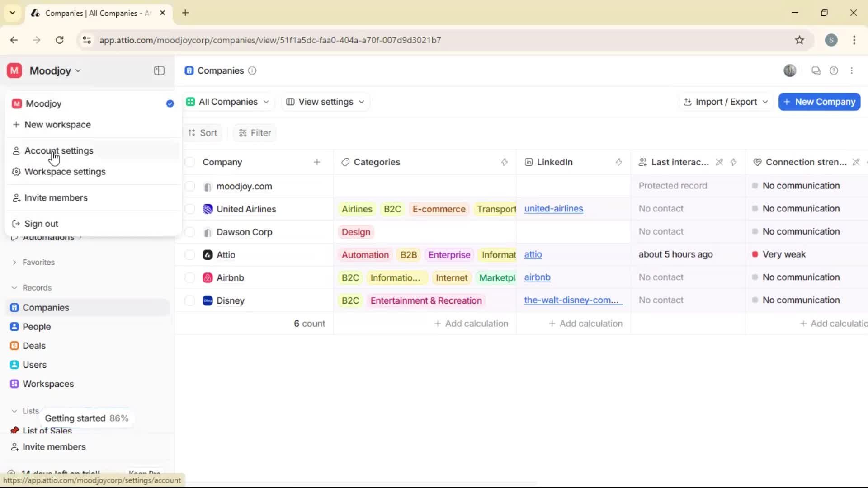Open the View settings dropdown
The height and width of the screenshot is (488, 868).
pyautogui.click(x=325, y=102)
